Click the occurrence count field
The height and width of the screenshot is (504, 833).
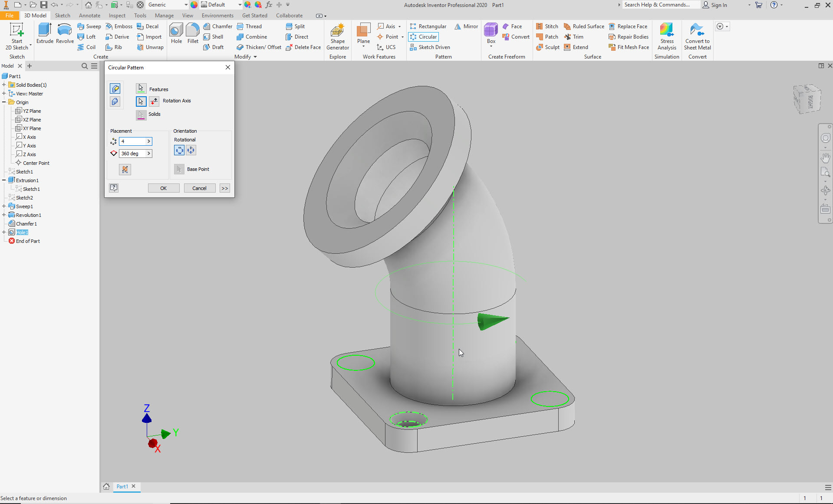tap(133, 141)
